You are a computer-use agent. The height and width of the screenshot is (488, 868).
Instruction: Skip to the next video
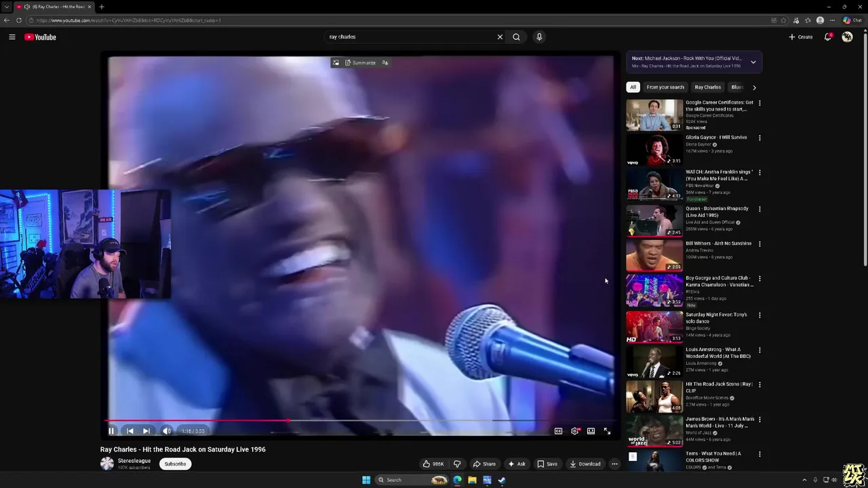click(x=146, y=431)
